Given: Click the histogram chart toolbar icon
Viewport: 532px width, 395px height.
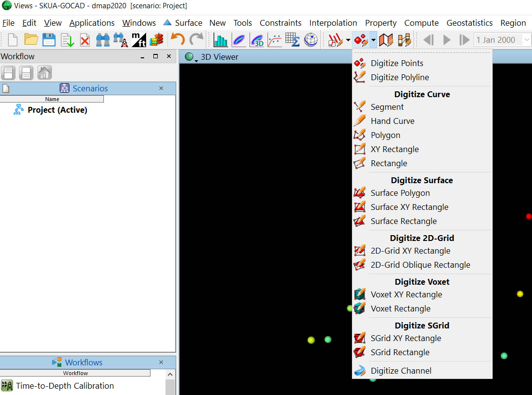Looking at the screenshot, I should coord(221,40).
